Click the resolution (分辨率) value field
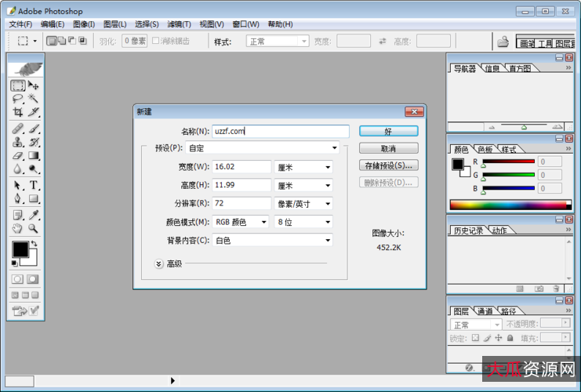 tap(241, 203)
